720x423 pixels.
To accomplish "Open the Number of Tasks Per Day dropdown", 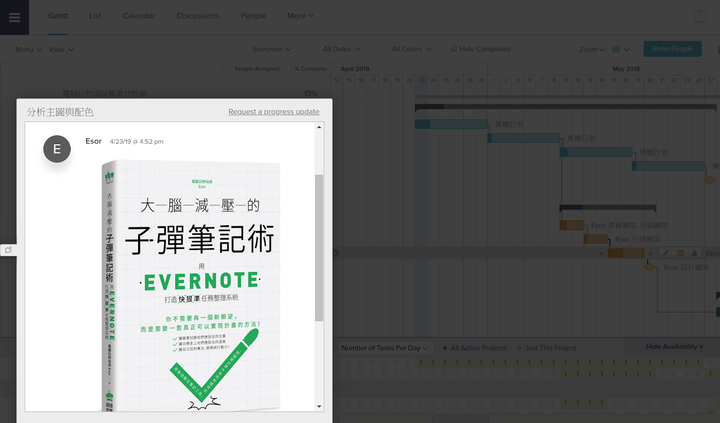I will point(384,348).
